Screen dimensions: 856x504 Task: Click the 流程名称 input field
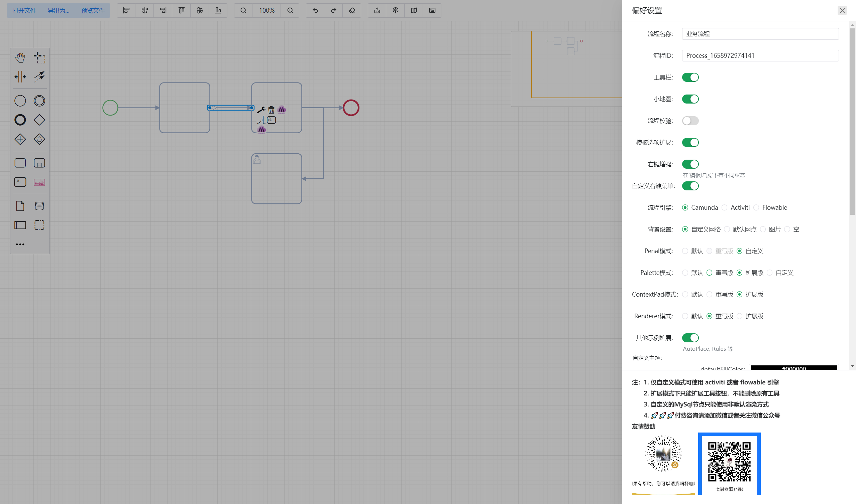760,34
